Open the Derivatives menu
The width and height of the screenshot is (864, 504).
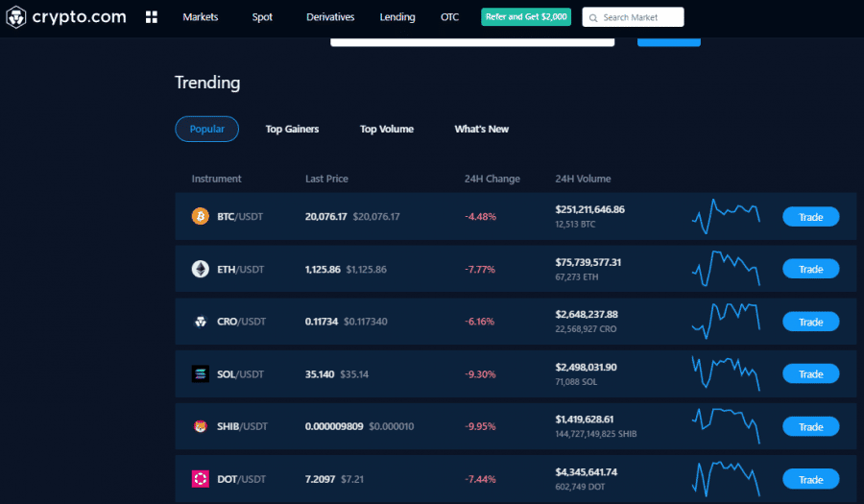[330, 17]
